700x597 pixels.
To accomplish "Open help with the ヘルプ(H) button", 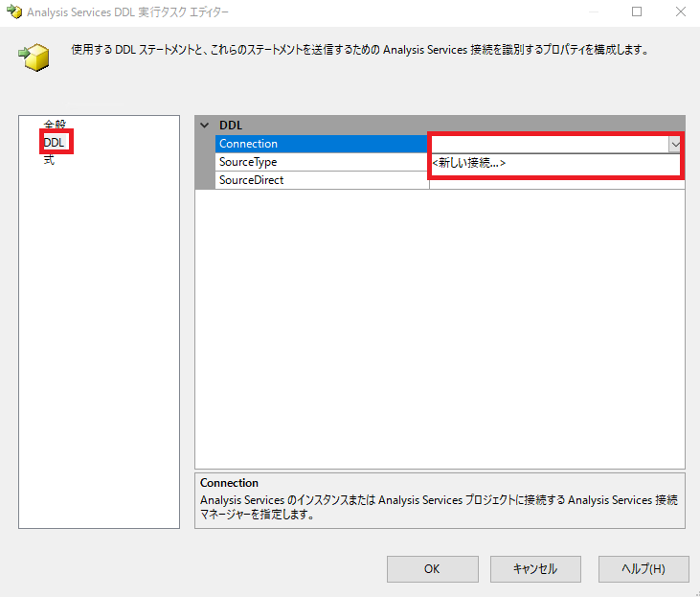I will pyautogui.click(x=644, y=569).
